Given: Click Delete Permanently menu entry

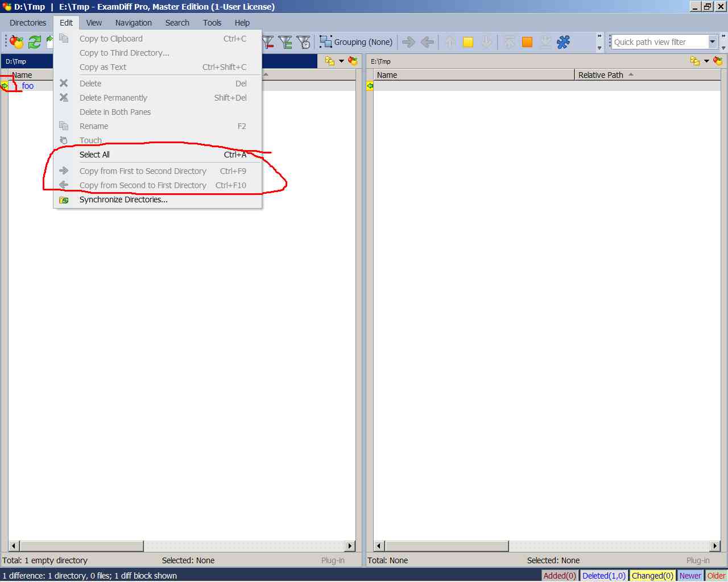Looking at the screenshot, I should (158, 98).
